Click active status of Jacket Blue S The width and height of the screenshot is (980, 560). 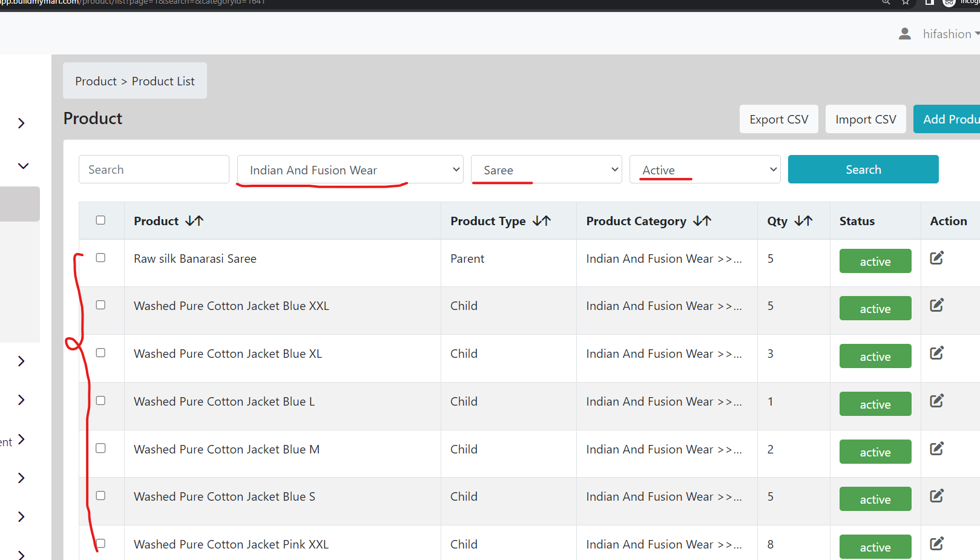875,499
